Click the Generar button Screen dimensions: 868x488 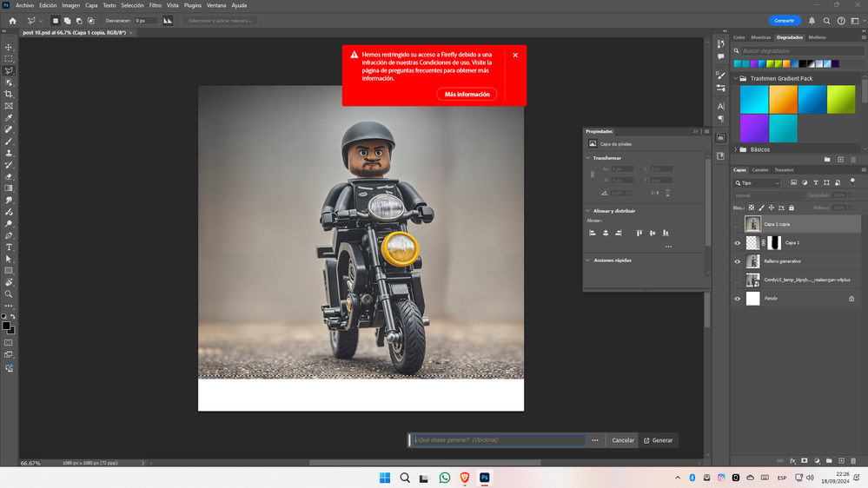pyautogui.click(x=659, y=440)
